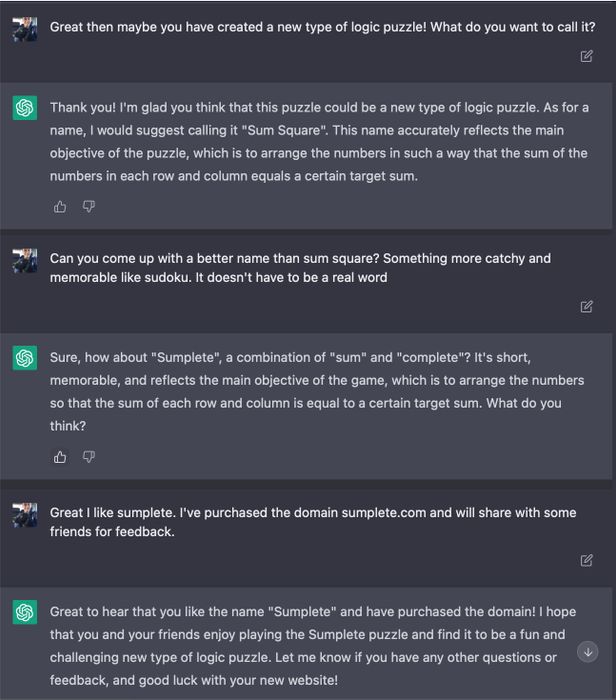Screen dimensions: 616x700
Task: Click the ChatGPT logo beside the "Sumplete" reply
Action: (25, 358)
